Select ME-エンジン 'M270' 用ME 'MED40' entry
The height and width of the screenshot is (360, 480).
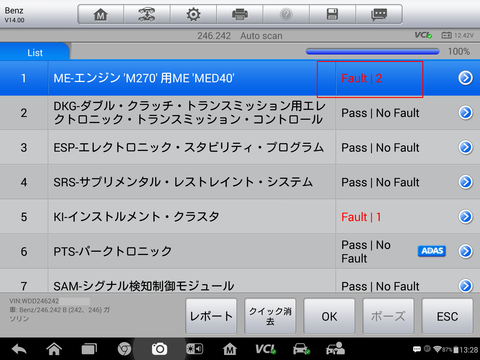coord(144,78)
